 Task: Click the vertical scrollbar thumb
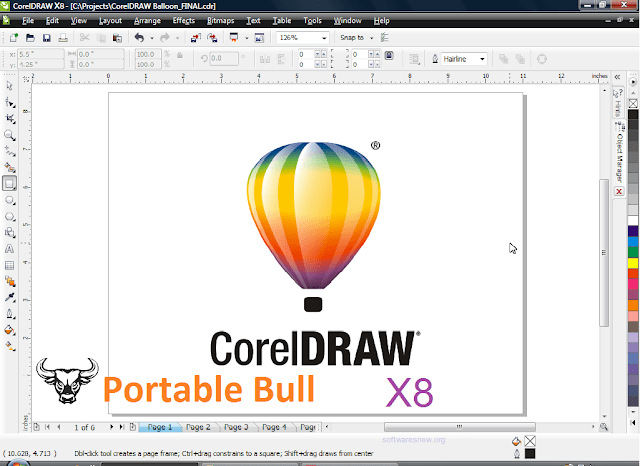(x=604, y=253)
